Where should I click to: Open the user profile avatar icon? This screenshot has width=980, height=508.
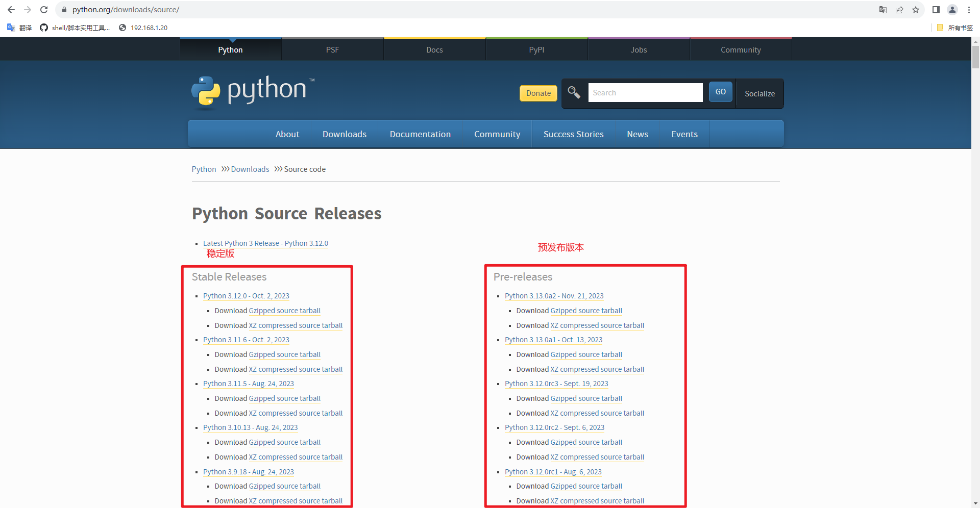click(952, 10)
